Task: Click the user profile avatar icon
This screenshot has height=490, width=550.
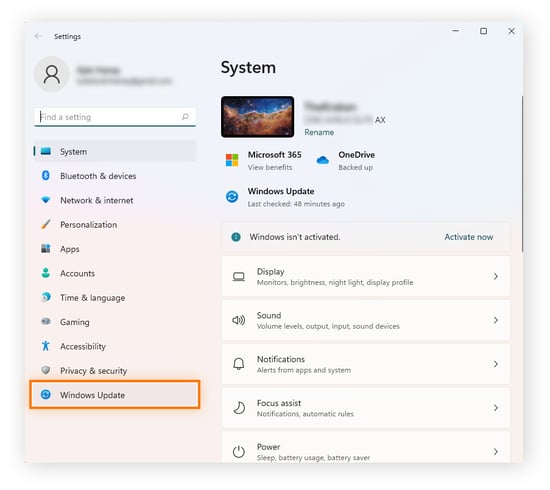Action: coord(52,74)
